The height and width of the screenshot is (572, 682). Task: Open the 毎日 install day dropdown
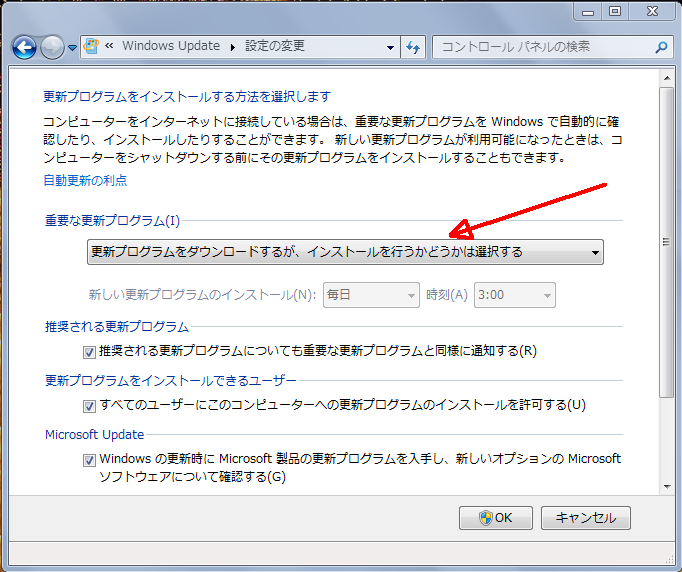tap(371, 295)
